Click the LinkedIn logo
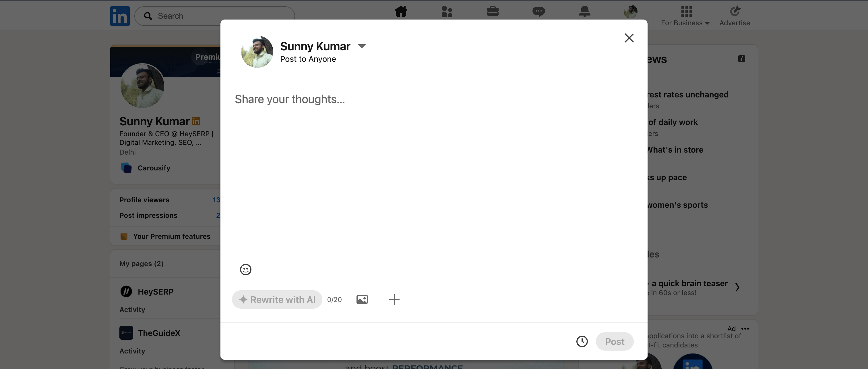This screenshot has width=868, height=369. tap(120, 16)
